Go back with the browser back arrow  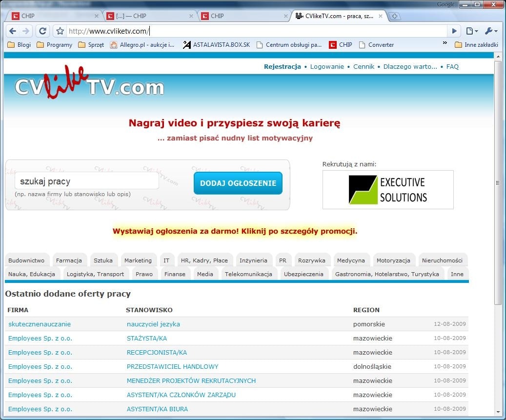13,31
